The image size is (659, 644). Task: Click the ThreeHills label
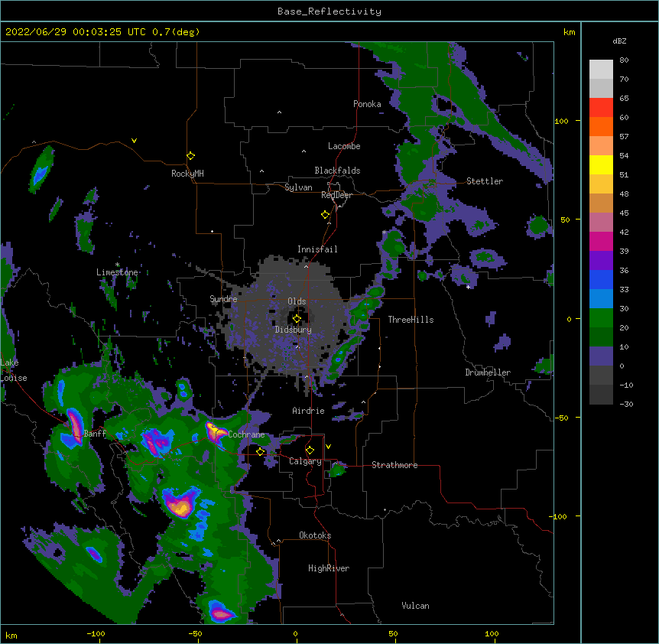tap(411, 320)
